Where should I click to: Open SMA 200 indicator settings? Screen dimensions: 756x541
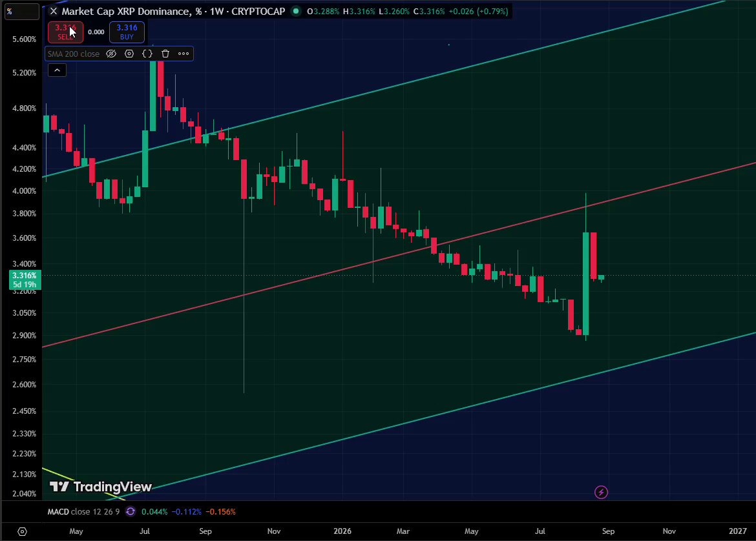point(129,54)
